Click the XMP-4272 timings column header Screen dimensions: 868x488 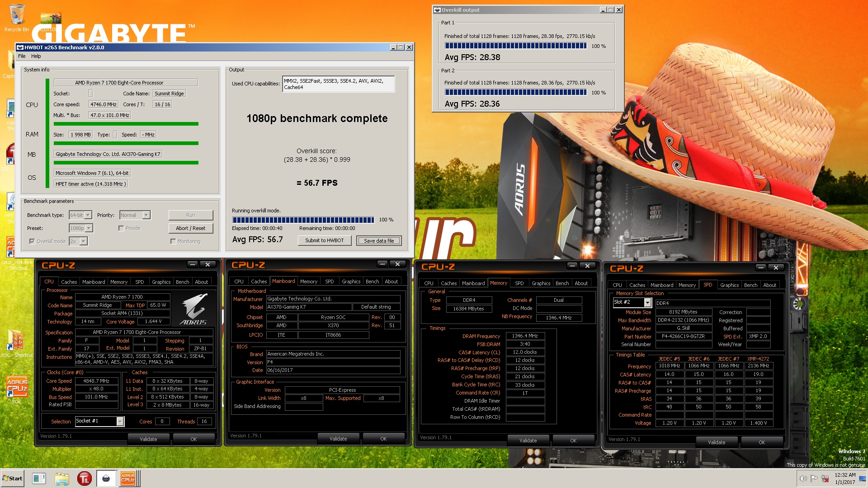(758, 359)
